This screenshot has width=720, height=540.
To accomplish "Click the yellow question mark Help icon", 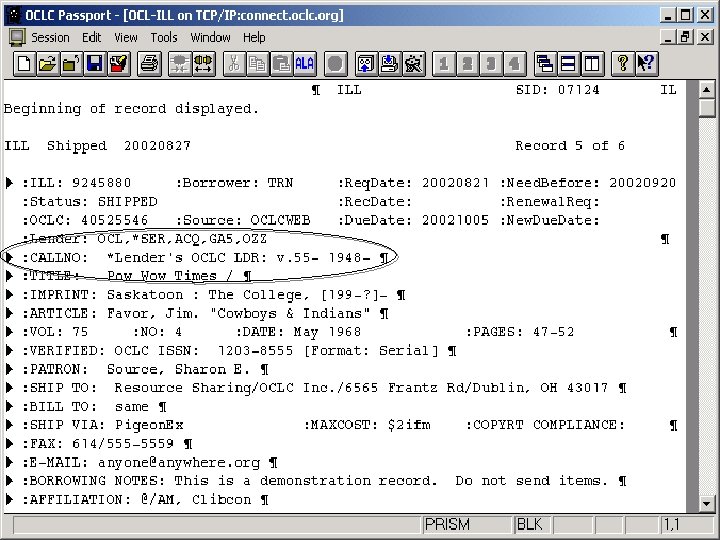I will [x=623, y=64].
